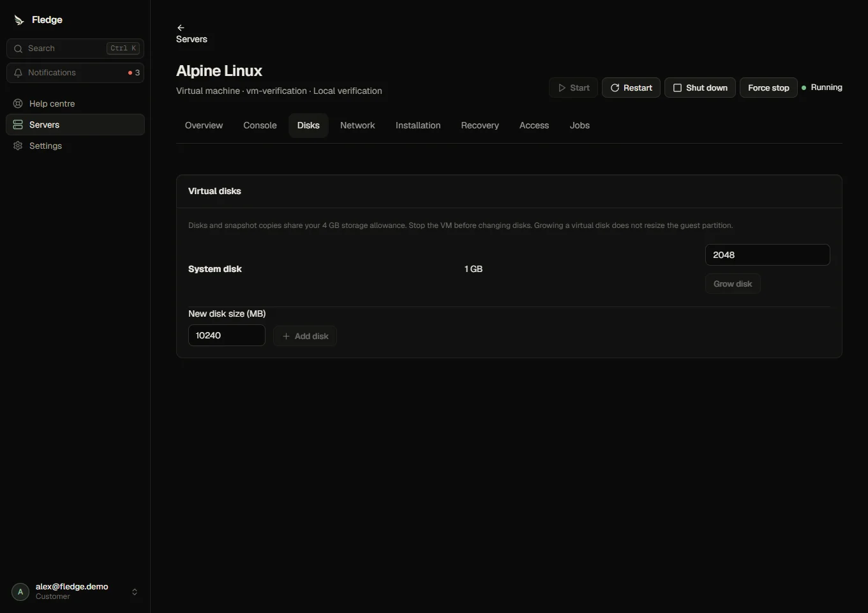This screenshot has height=613, width=868.
Task: Click the Servers stack icon in sidebar
Action: [18, 125]
